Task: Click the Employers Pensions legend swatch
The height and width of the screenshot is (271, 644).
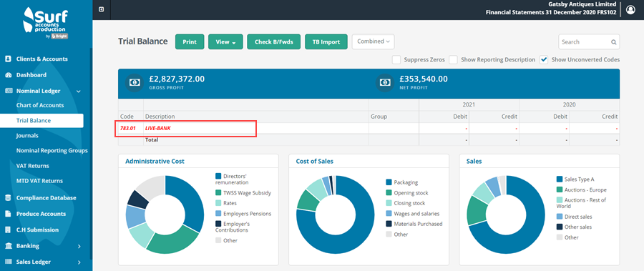Action: (218, 214)
